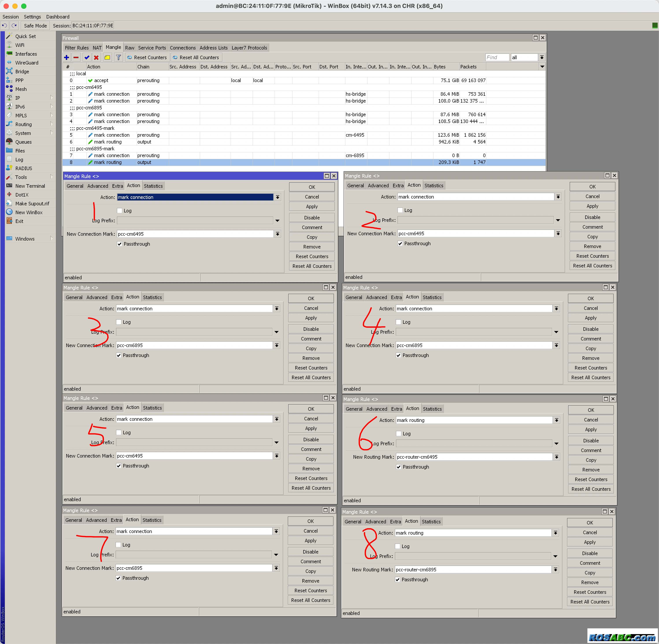Click Session field BC:24:11:0F:77:9E
The width and height of the screenshot is (659, 644).
pos(93,25)
